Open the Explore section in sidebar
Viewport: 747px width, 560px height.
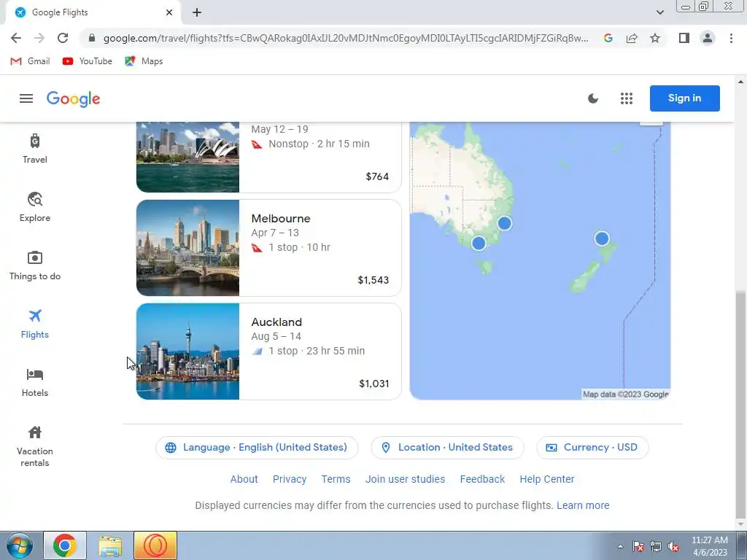[x=35, y=207]
